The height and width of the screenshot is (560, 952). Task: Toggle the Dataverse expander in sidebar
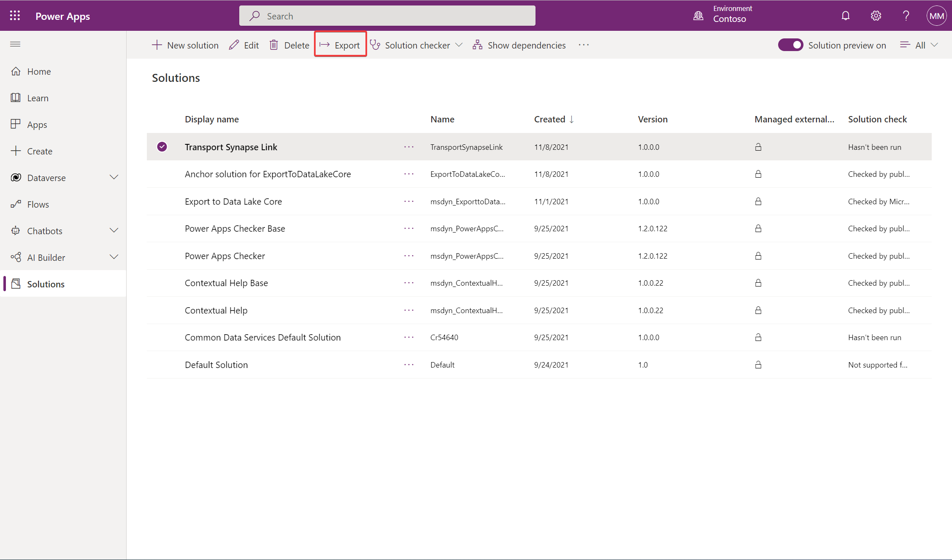(x=114, y=177)
